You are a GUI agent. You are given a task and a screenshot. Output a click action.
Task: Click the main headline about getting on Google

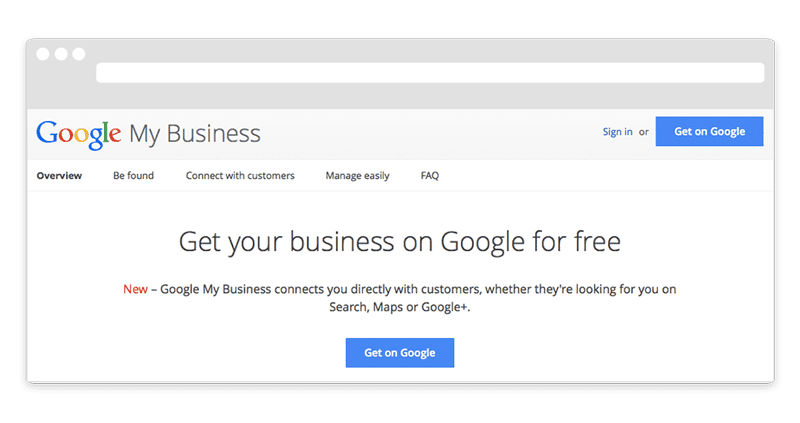400,241
